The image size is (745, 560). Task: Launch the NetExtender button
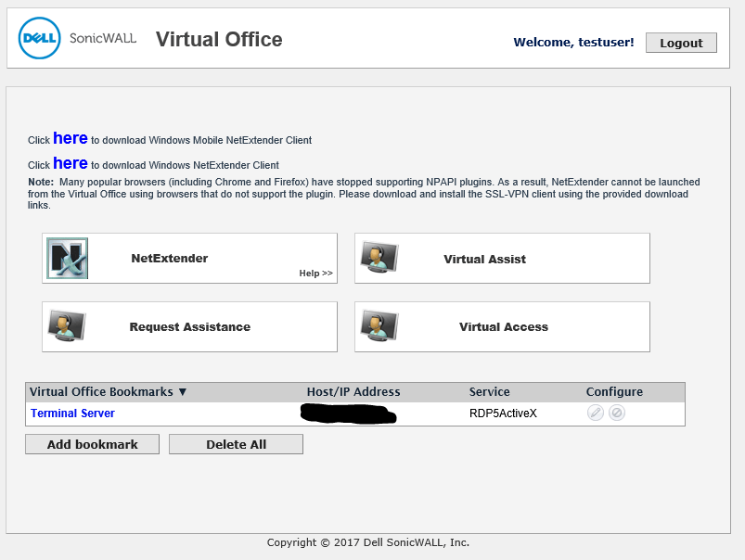pos(189,259)
